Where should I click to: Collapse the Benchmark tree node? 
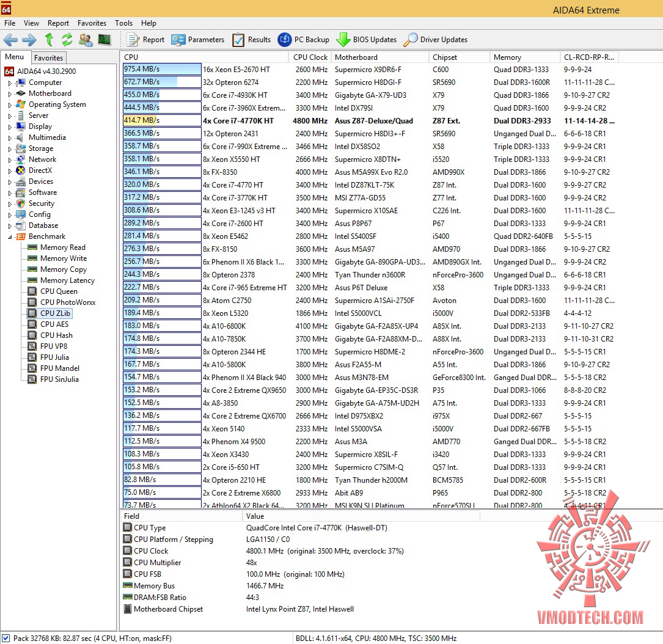[10, 237]
